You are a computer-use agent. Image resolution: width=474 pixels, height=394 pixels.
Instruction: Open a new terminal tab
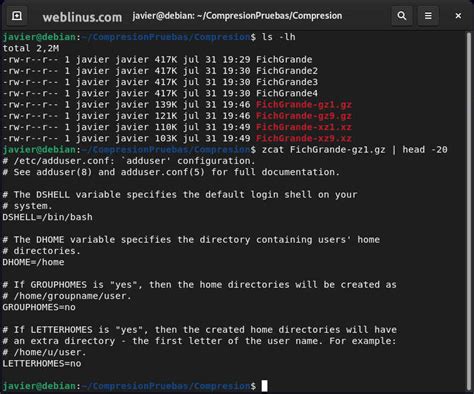17,16
